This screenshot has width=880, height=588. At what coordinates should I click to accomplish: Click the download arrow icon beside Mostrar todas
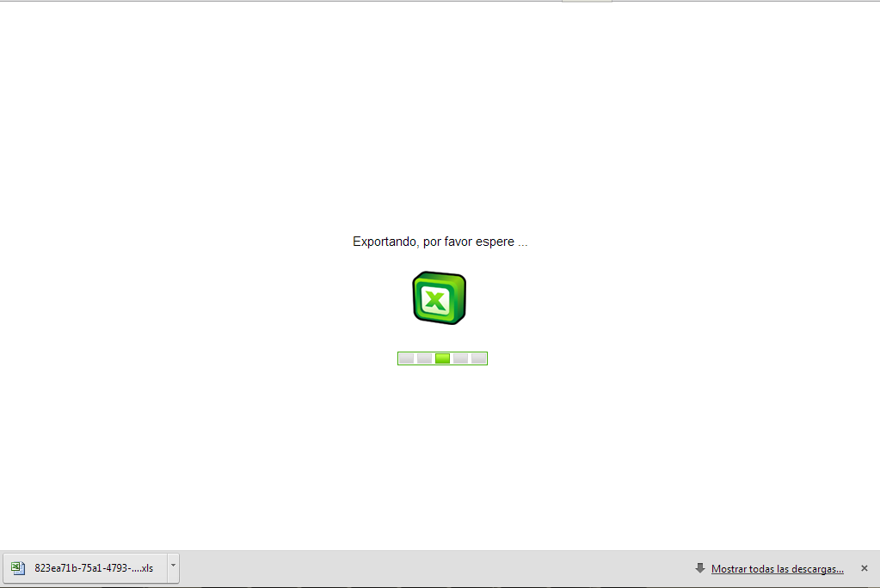700,568
